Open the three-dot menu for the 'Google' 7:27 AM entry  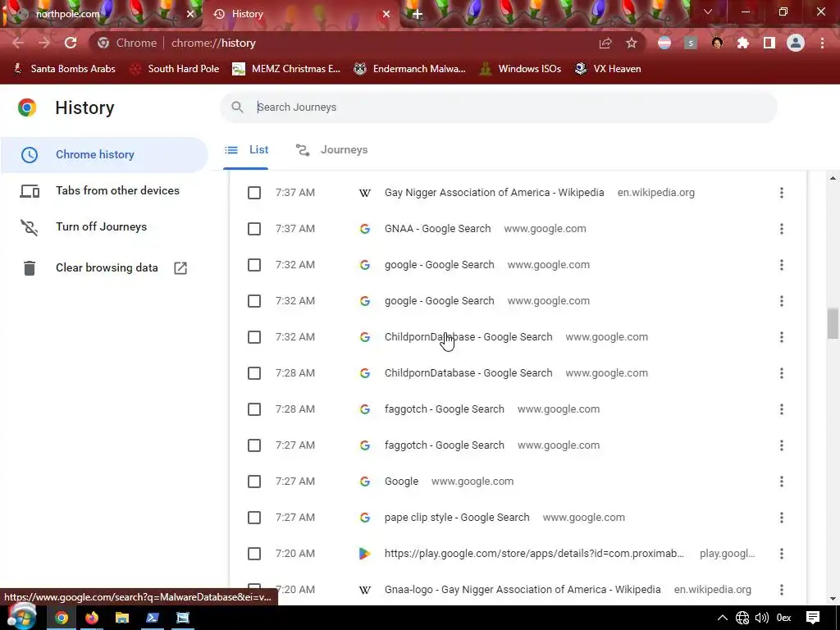point(782,482)
